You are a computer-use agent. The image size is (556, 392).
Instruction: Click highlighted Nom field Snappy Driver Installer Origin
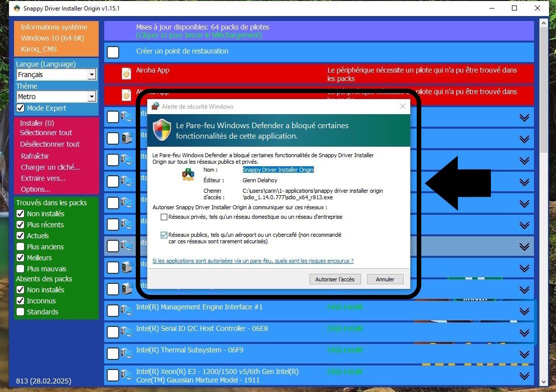pos(278,170)
